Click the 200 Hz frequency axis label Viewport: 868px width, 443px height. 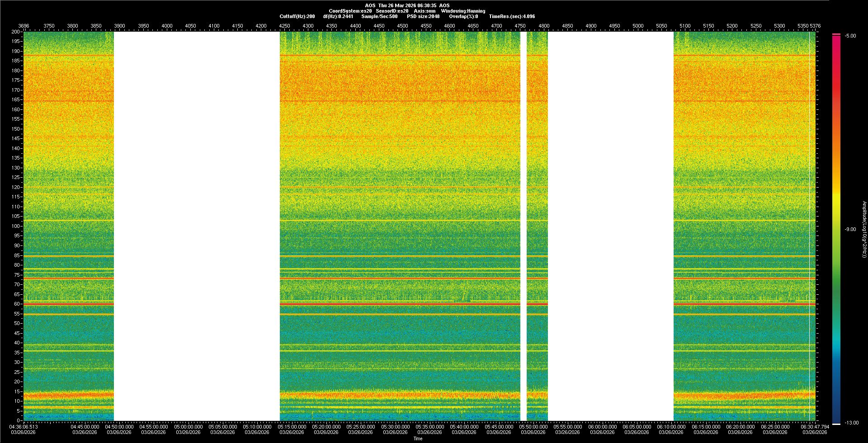coord(16,32)
